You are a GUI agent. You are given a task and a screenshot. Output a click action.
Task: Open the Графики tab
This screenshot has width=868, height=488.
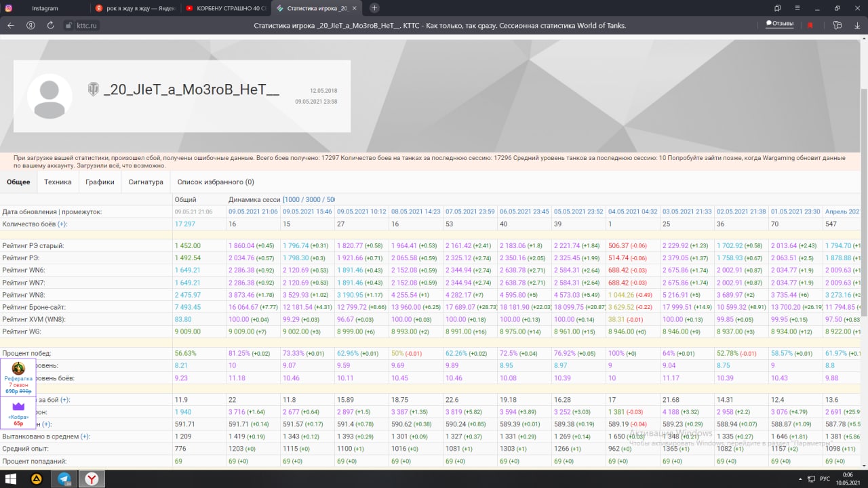tap(100, 182)
